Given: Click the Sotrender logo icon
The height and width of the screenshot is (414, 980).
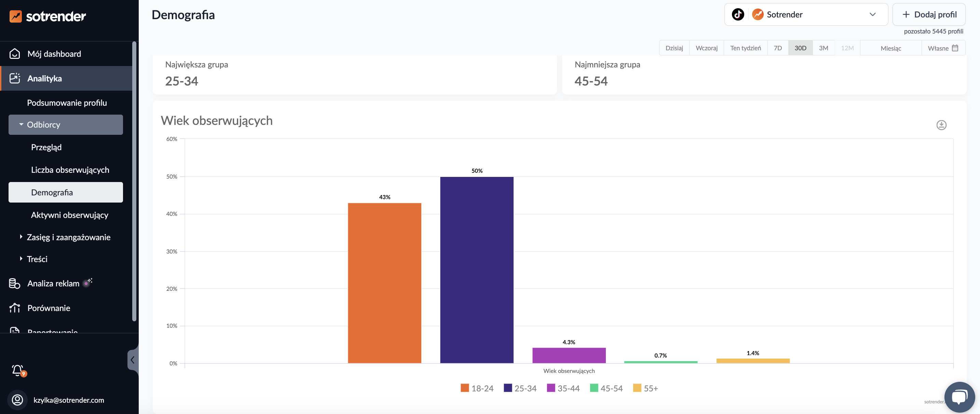Looking at the screenshot, I should pyautogui.click(x=16, y=16).
